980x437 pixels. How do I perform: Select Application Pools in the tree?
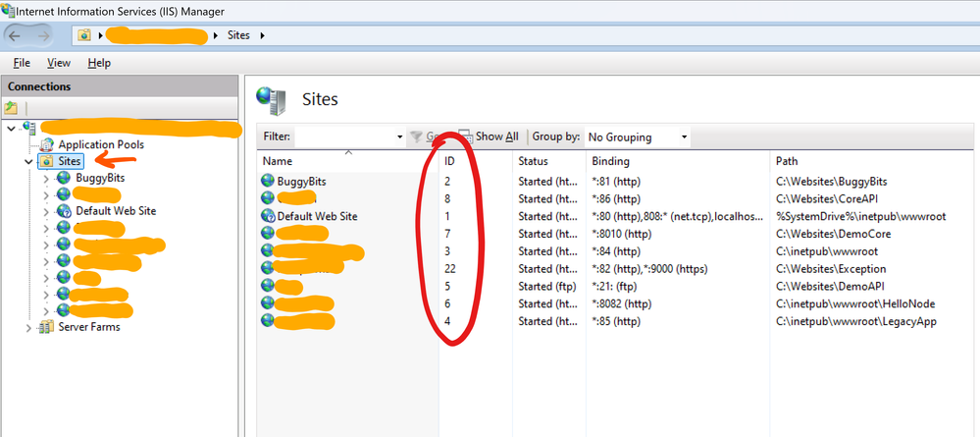(x=101, y=144)
